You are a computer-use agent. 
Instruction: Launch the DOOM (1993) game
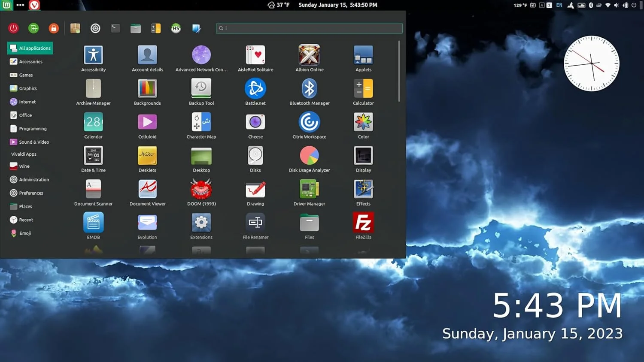pos(201,190)
